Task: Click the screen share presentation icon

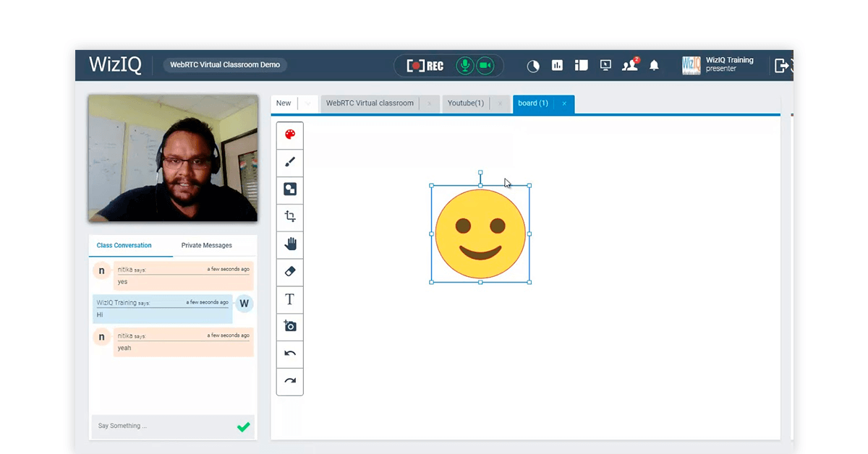Action: click(605, 65)
